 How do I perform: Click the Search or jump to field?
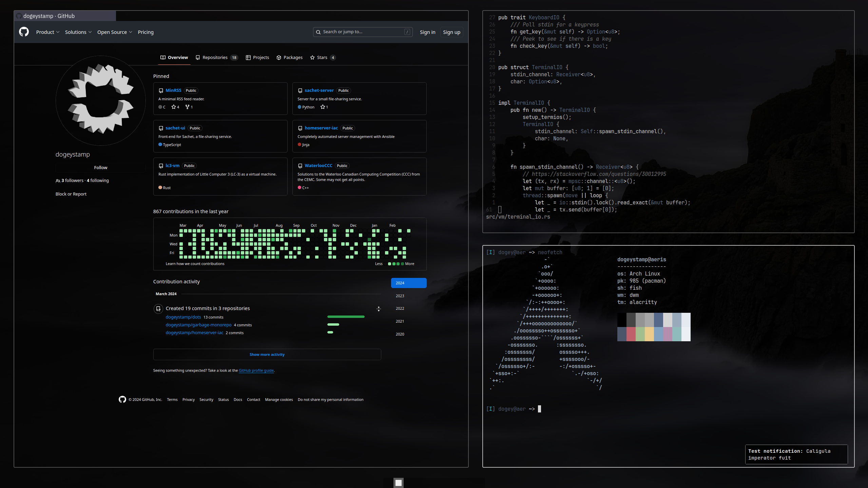point(363,32)
